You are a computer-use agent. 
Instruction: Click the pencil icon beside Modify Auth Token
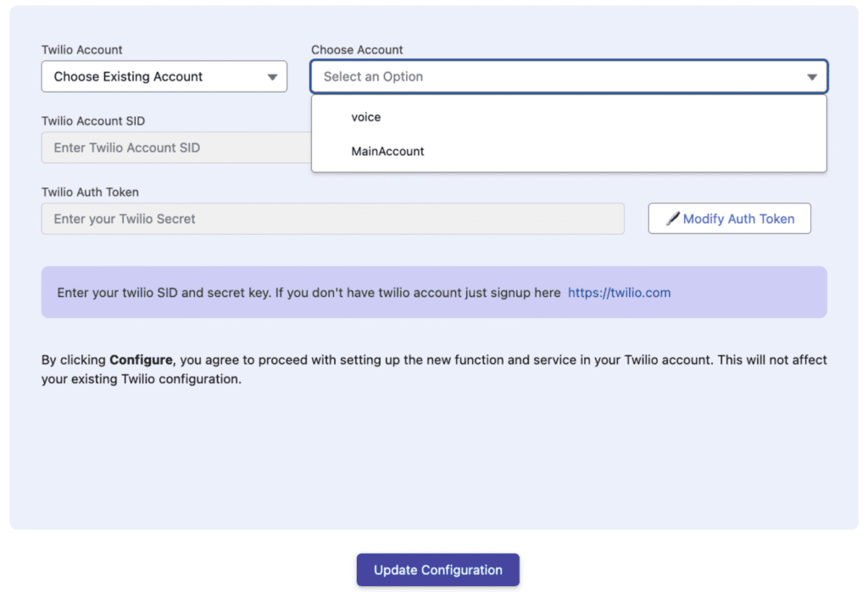click(672, 219)
